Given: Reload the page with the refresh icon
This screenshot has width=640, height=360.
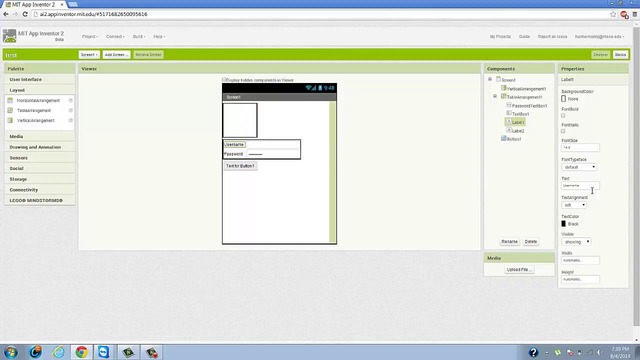Looking at the screenshot, I should pyautogui.click(x=25, y=14).
